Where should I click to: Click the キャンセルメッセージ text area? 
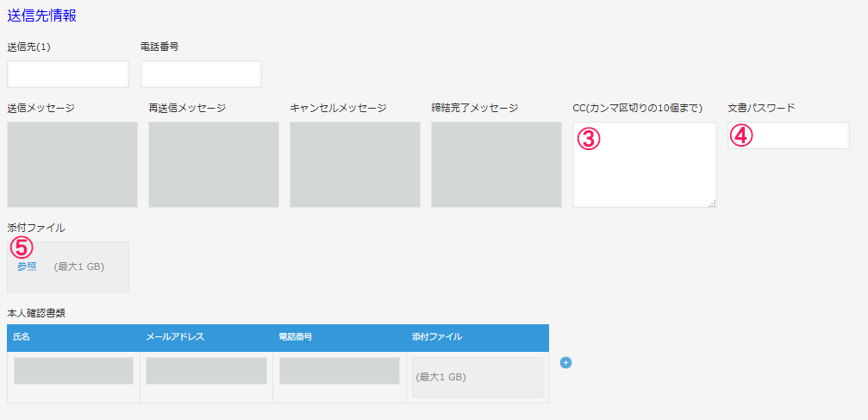pos(355,165)
